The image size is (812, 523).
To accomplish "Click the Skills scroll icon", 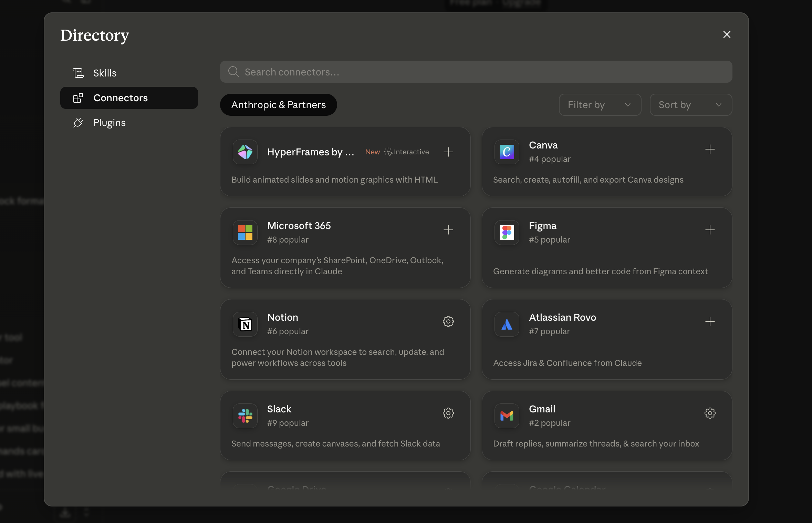I will pyautogui.click(x=78, y=73).
